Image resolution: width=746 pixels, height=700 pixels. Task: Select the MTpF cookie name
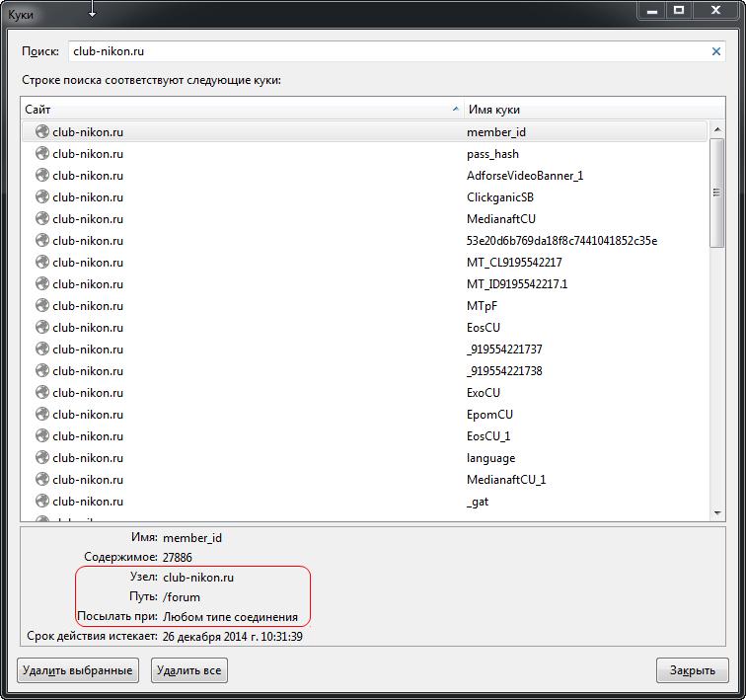click(482, 306)
